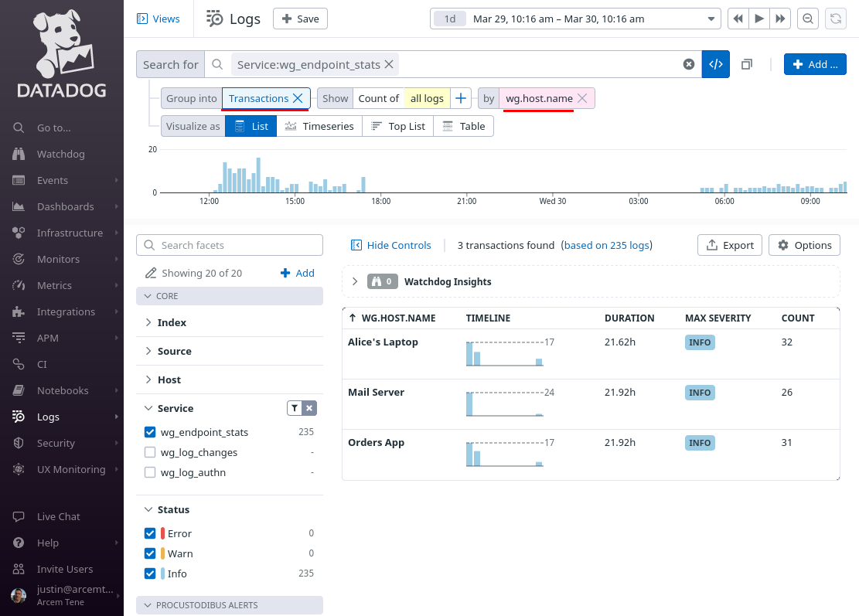This screenshot has width=859, height=616.
Task: Open Infrastructure in the sidebar
Action: click(70, 233)
